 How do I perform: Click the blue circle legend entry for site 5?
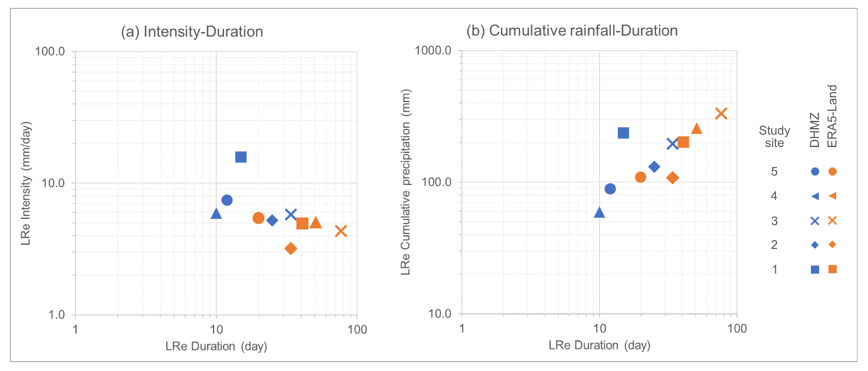click(x=815, y=172)
